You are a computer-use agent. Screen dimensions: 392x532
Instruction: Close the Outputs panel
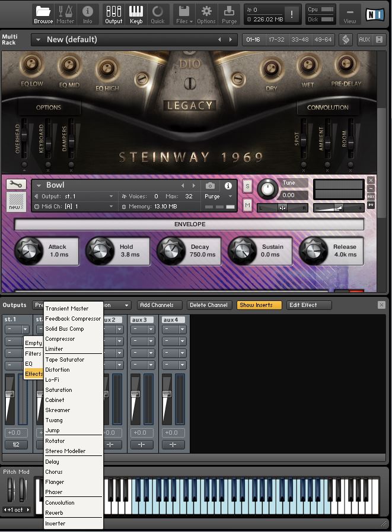coord(381,305)
